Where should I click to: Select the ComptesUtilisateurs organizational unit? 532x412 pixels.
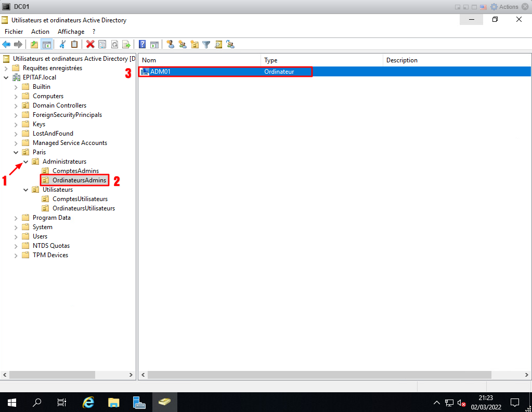click(80, 199)
